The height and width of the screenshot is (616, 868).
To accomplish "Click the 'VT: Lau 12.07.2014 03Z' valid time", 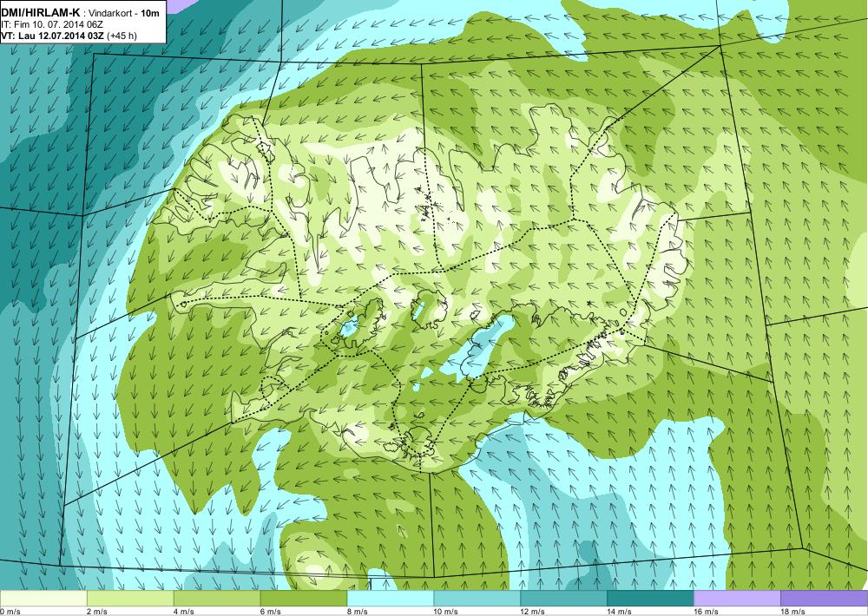I will [x=53, y=36].
